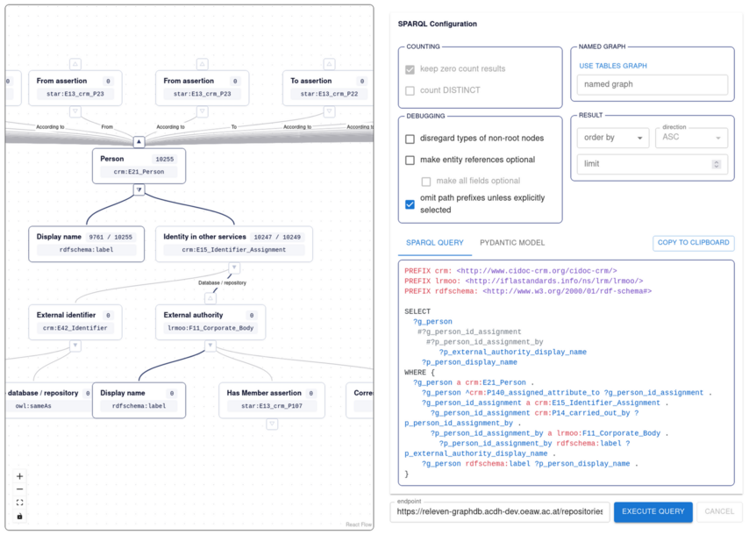The image size is (756, 535).
Task: Uncheck omit path prefixes option
Action: 410,204
